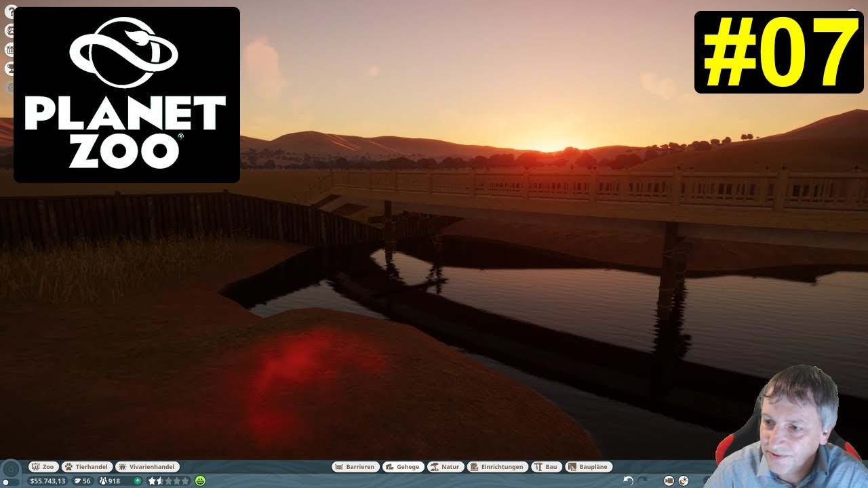This screenshot has height=488, width=868.
Task: Toggle the pause switch at bottom-left
Action: coord(12,482)
